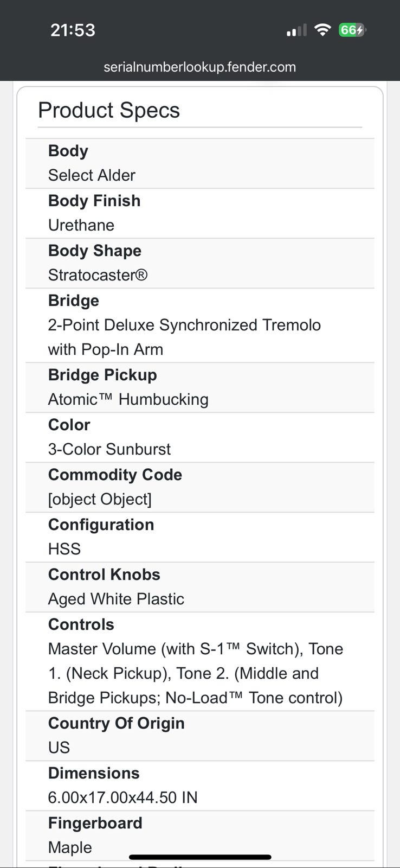
Task: Select the 2-Point Deluxe Synchronized Tremolo text
Action: pos(184,325)
